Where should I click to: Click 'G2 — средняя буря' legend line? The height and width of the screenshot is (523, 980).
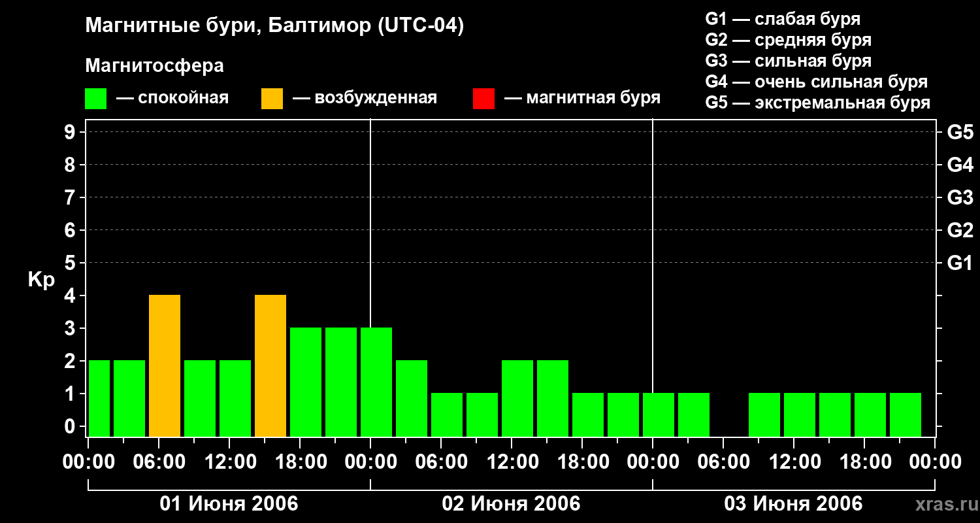(789, 40)
